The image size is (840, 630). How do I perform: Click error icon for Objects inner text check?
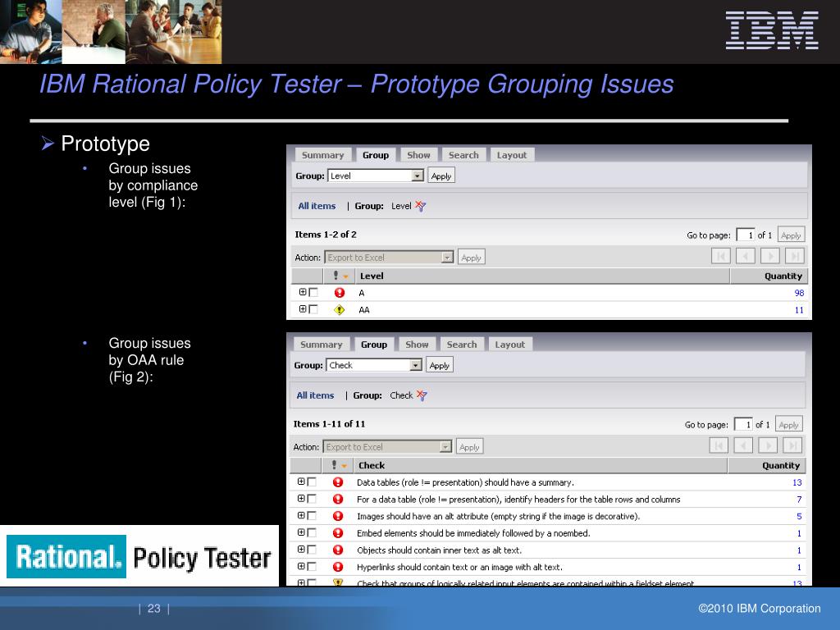(x=337, y=550)
